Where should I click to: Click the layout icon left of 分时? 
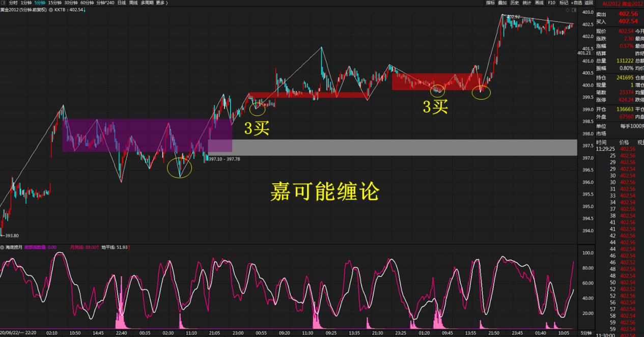(x=4, y=3)
